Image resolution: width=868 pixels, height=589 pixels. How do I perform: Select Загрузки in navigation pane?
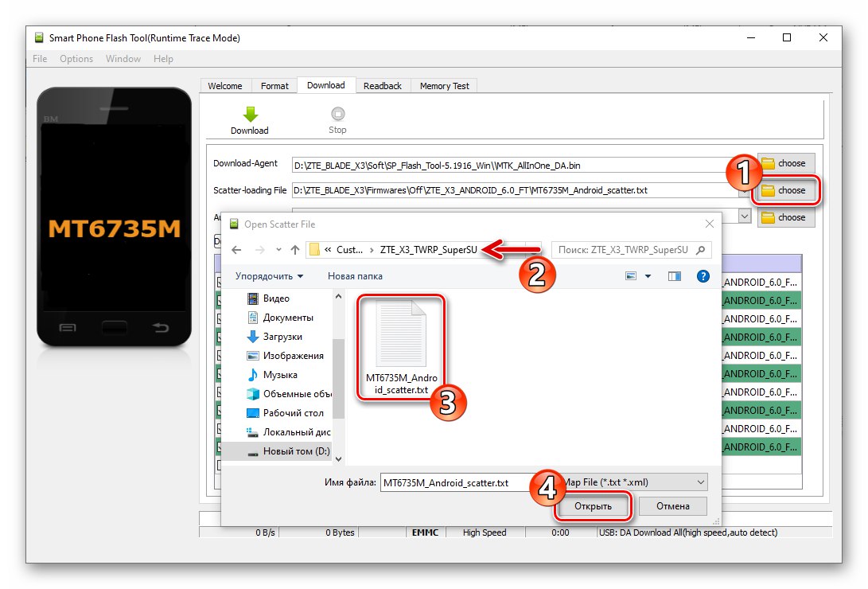[282, 337]
